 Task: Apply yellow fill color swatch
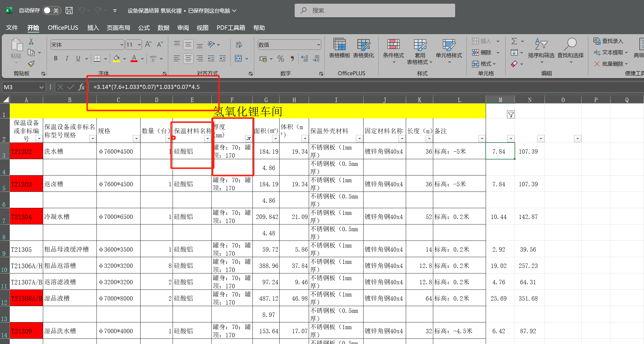coord(116,59)
